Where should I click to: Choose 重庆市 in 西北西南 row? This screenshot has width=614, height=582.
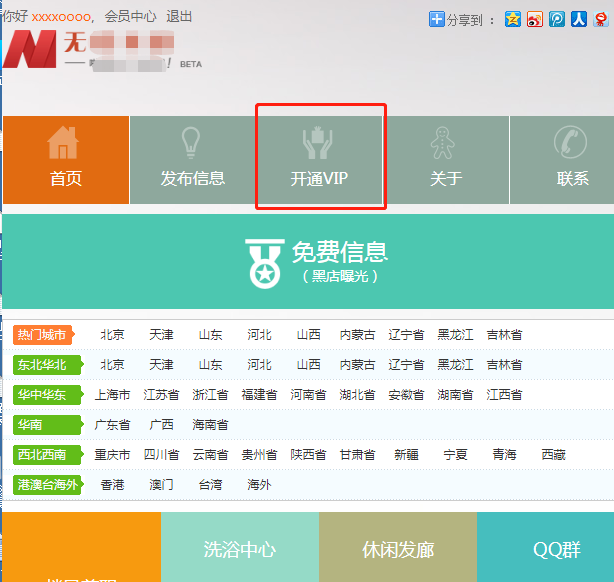point(112,454)
